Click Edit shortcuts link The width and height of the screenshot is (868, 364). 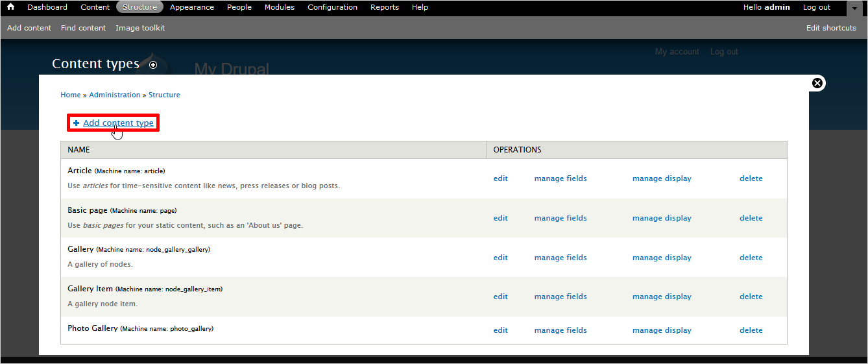(831, 28)
